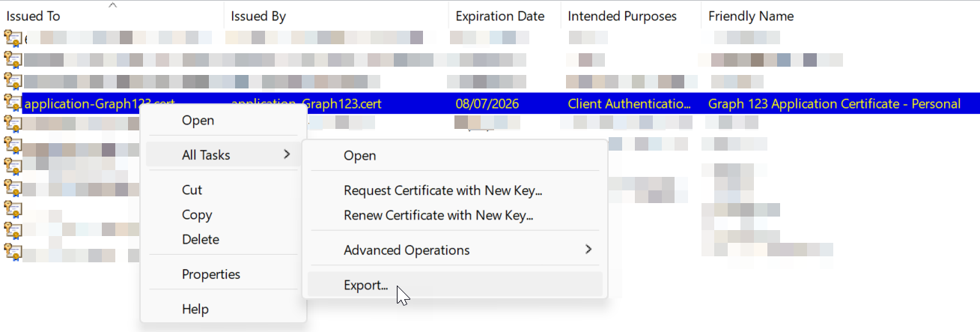The height and width of the screenshot is (332, 980).
Task: Choose Delete in the context menu
Action: [x=224, y=239]
